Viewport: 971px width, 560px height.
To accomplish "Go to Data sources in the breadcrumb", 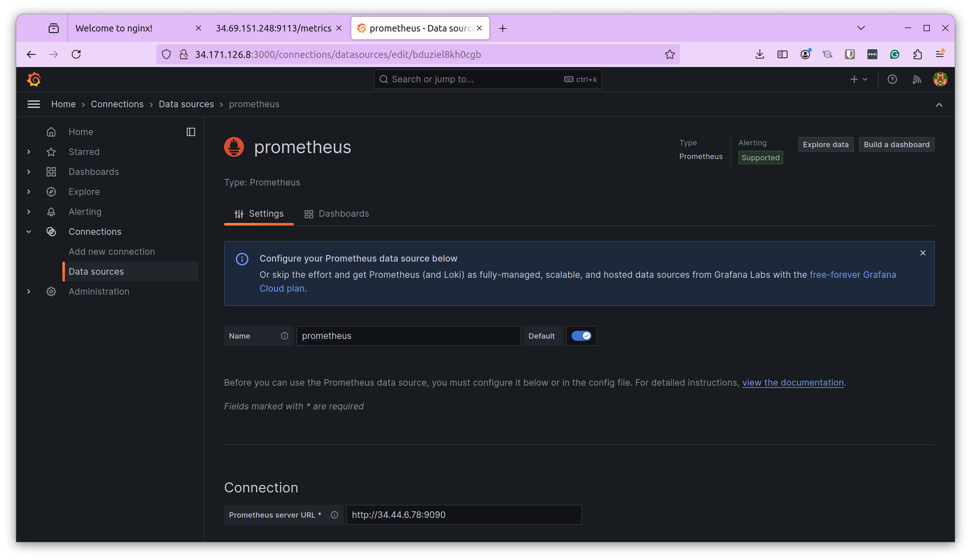I will tap(186, 104).
